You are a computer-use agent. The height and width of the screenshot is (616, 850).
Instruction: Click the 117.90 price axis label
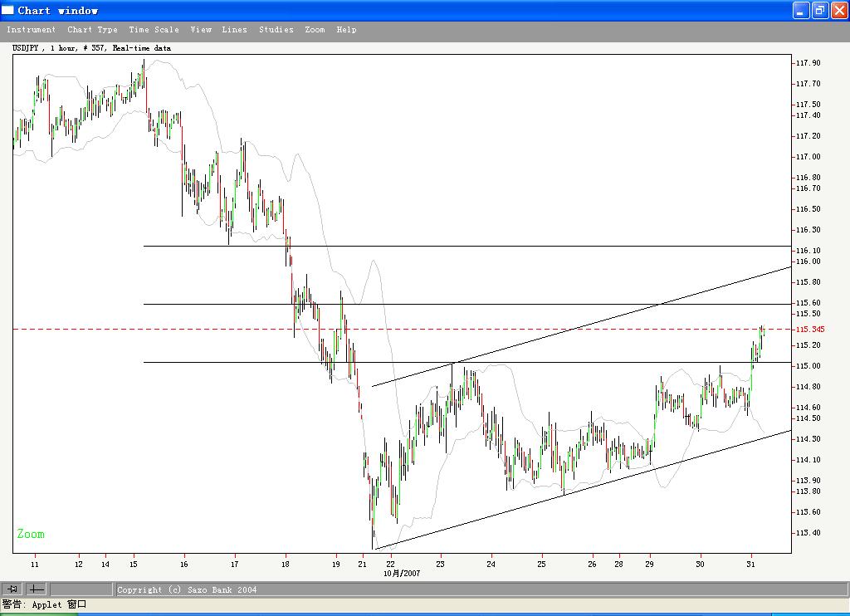[808, 63]
